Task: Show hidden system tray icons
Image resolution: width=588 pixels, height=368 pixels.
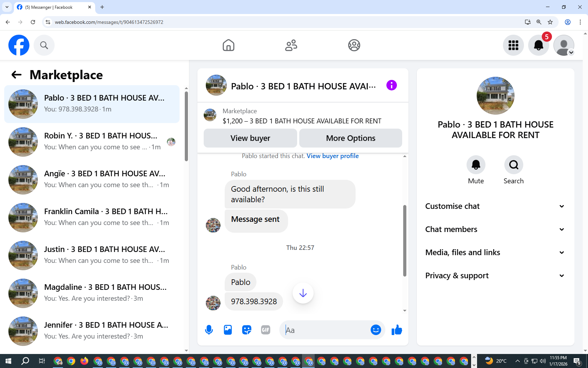Action: click(x=517, y=361)
